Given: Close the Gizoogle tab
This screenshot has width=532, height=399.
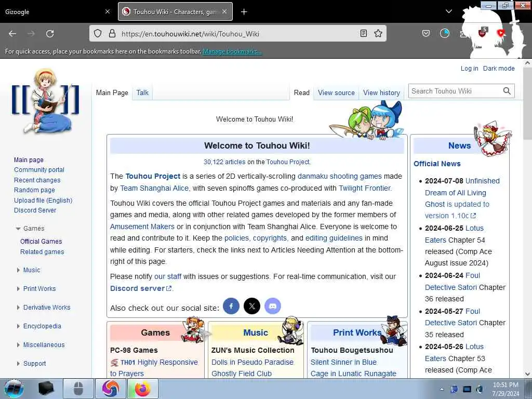Looking at the screenshot, I should click(108, 11).
